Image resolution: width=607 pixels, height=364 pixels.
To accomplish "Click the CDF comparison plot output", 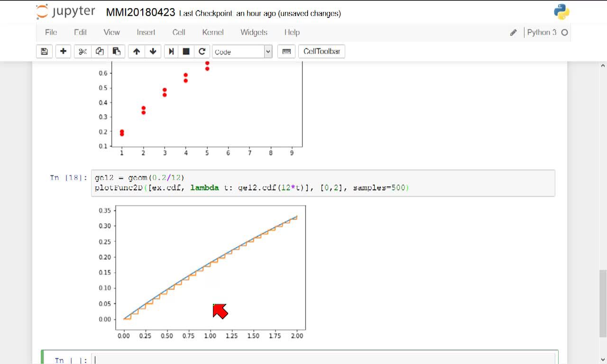I will 201,273.
